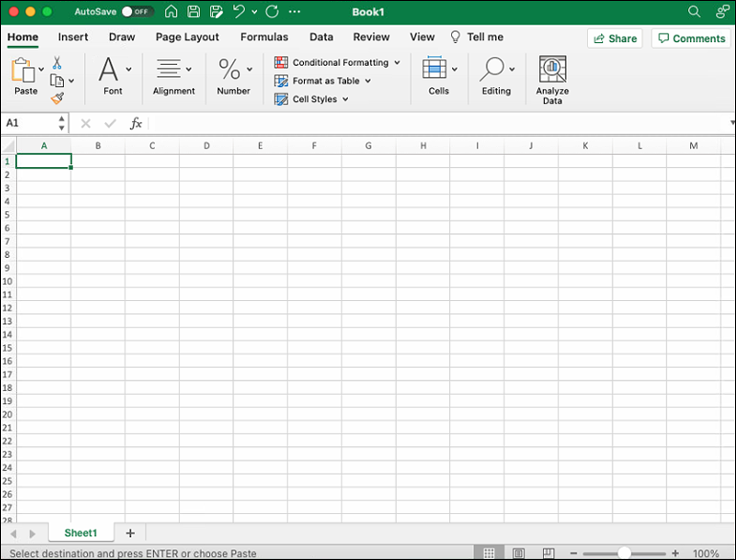Image resolution: width=736 pixels, height=560 pixels.
Task: Select column M header
Action: click(x=693, y=145)
